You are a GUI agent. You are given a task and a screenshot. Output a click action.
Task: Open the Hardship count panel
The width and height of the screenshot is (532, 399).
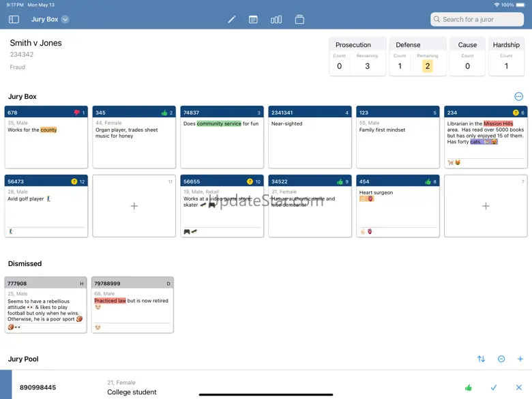pos(506,57)
